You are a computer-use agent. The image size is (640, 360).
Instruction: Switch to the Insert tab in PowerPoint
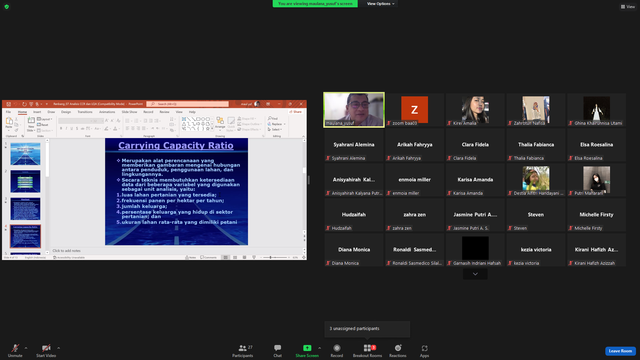pyautogui.click(x=37, y=112)
